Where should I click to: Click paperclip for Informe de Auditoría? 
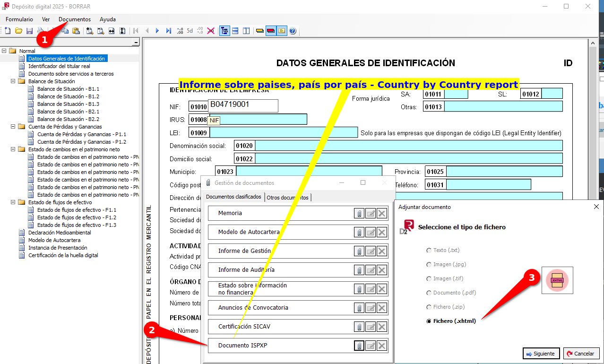tap(359, 270)
